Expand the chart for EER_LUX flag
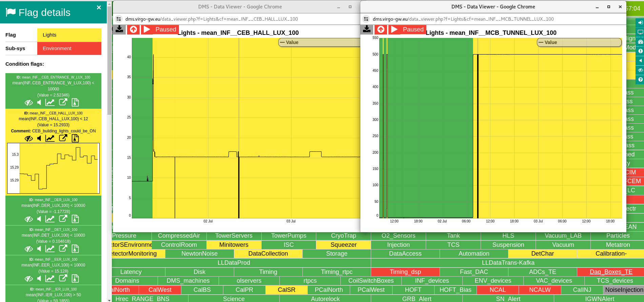This screenshot has width=644, height=302. tap(50, 278)
